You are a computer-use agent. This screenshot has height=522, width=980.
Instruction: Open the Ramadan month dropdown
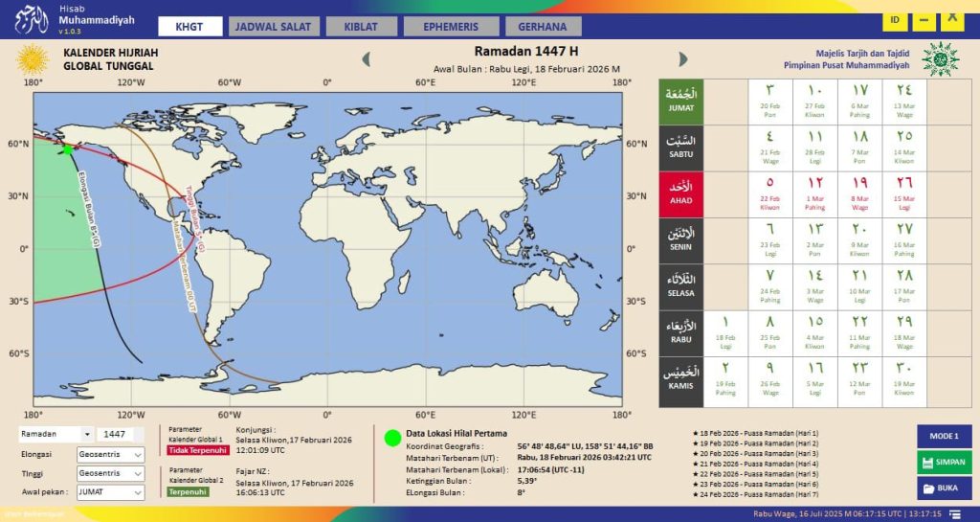tap(88, 435)
